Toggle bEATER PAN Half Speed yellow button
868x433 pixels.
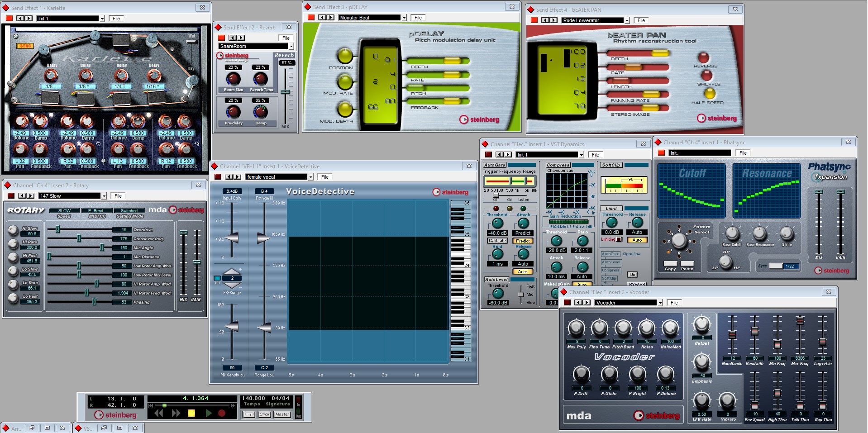tap(709, 93)
